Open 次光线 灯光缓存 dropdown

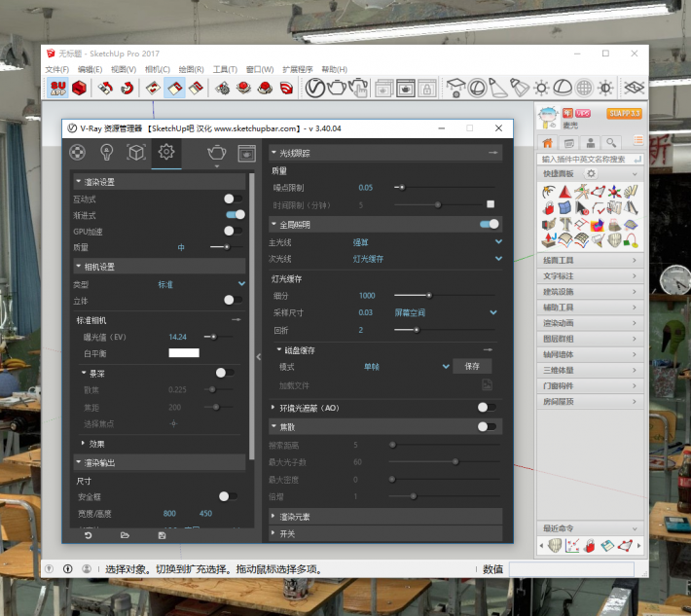click(x=427, y=259)
